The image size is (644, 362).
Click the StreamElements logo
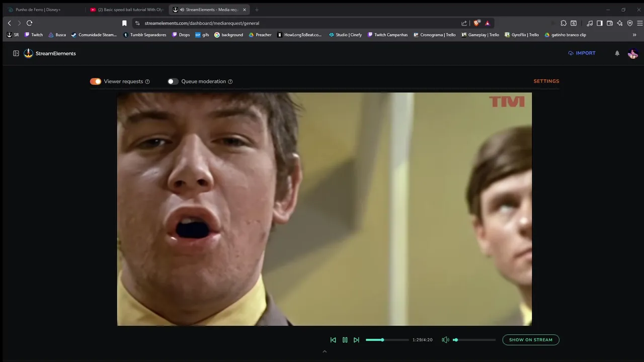(50, 53)
